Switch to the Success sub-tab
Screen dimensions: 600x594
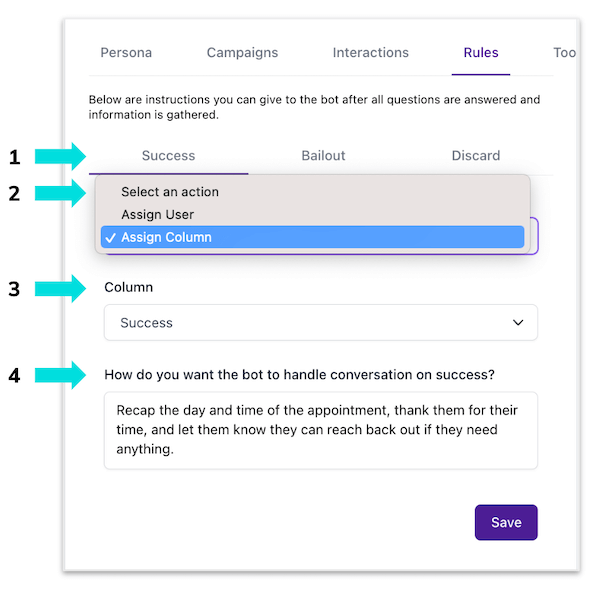pyautogui.click(x=168, y=156)
